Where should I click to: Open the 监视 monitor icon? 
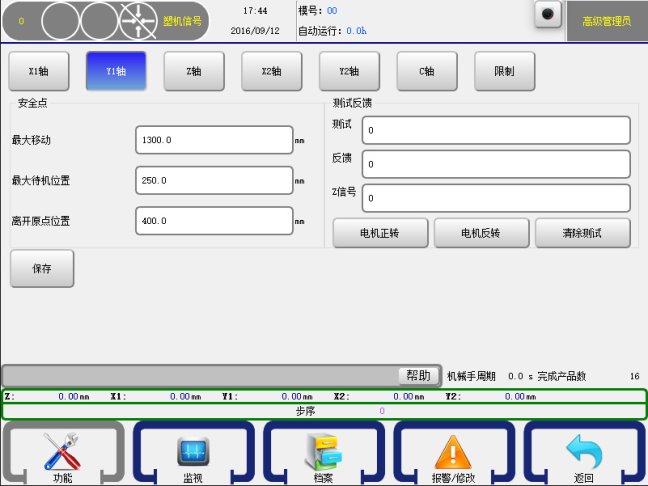[x=193, y=453]
